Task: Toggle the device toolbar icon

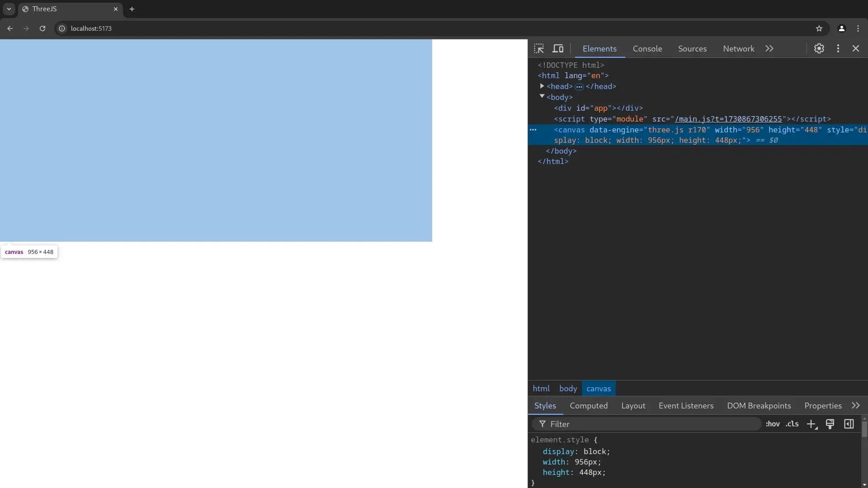Action: click(558, 49)
